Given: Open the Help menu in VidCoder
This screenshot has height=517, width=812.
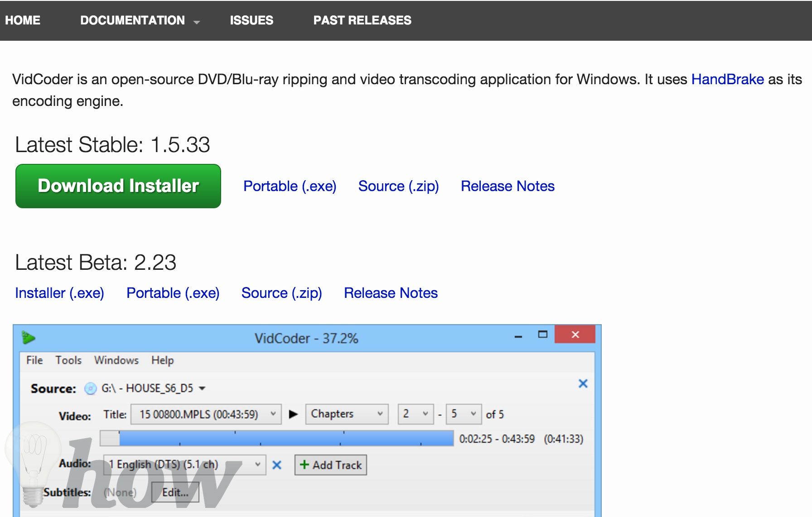Looking at the screenshot, I should [x=163, y=360].
